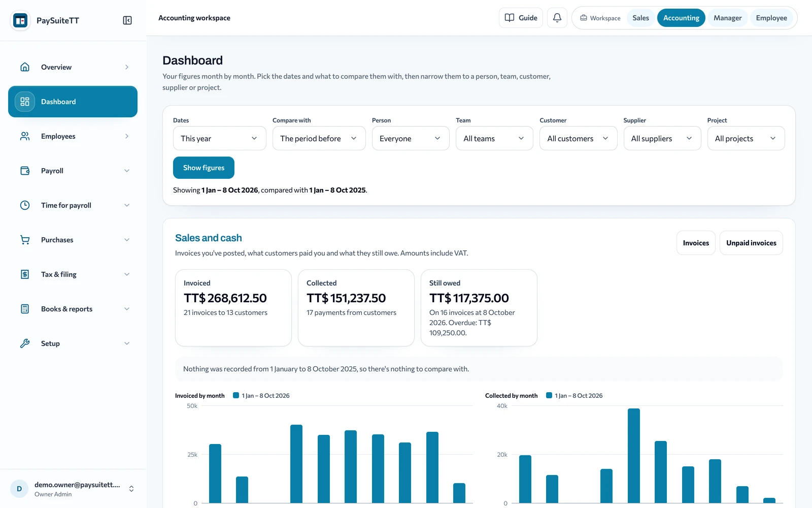Expand the Setup menu chevron
Viewport: 812px width, 508px height.
pyautogui.click(x=127, y=343)
